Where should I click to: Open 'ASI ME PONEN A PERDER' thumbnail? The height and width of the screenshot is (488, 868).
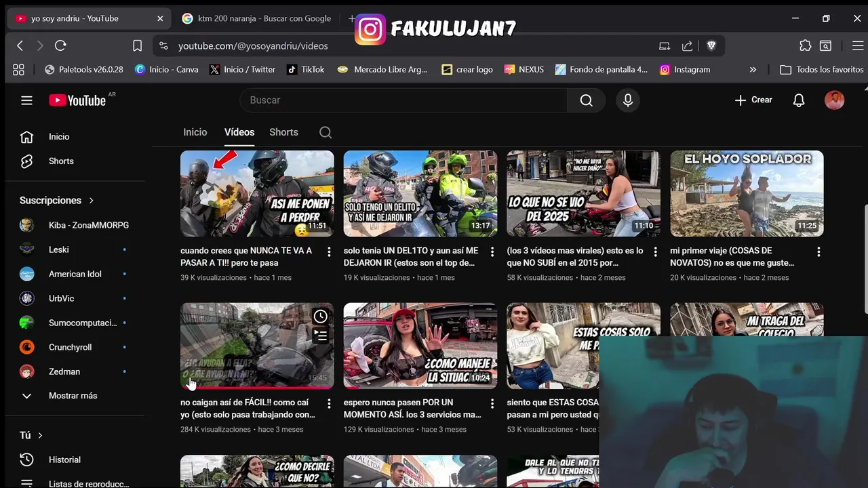point(257,194)
